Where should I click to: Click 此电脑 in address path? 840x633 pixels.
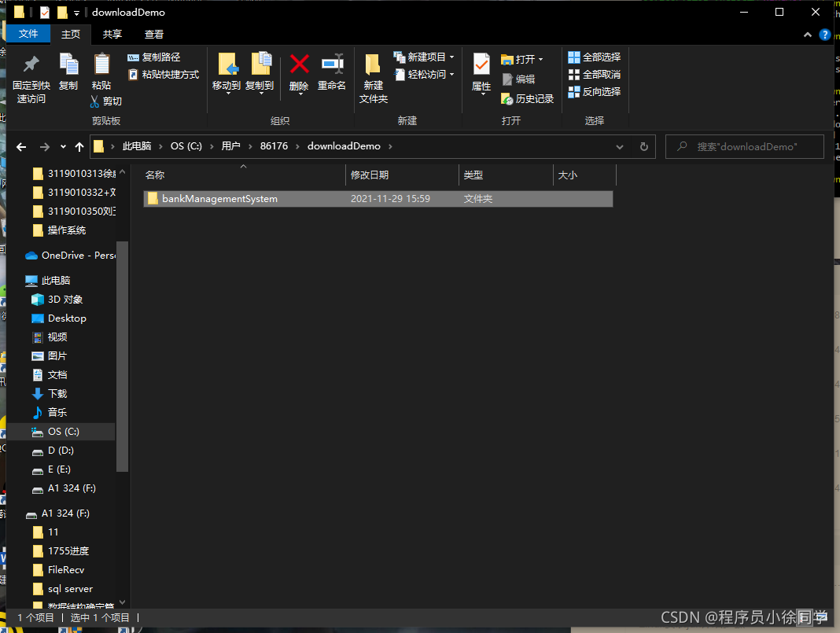click(137, 146)
